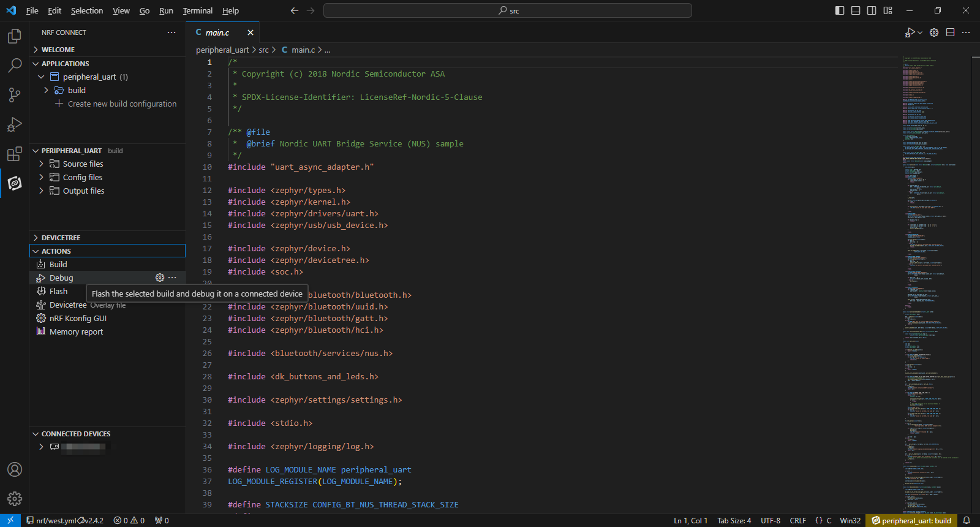Select the main.c editor tab
Screen dimensions: 980x527
click(217, 32)
